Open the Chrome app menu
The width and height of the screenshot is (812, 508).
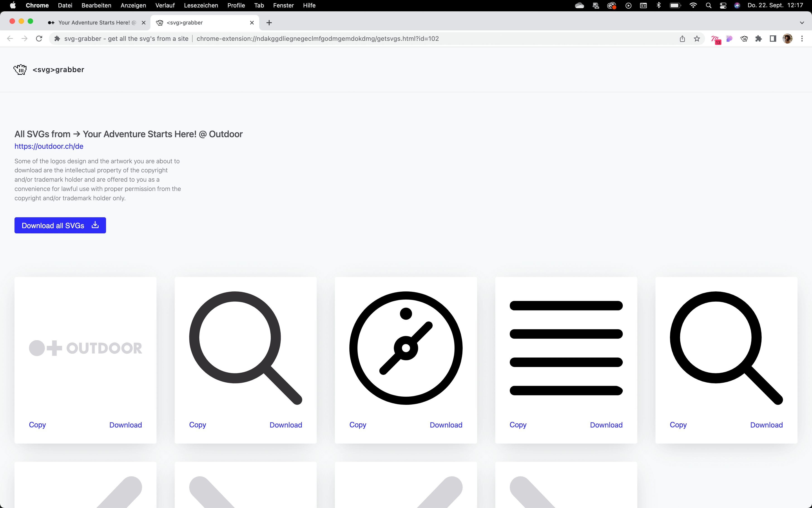[37, 5]
